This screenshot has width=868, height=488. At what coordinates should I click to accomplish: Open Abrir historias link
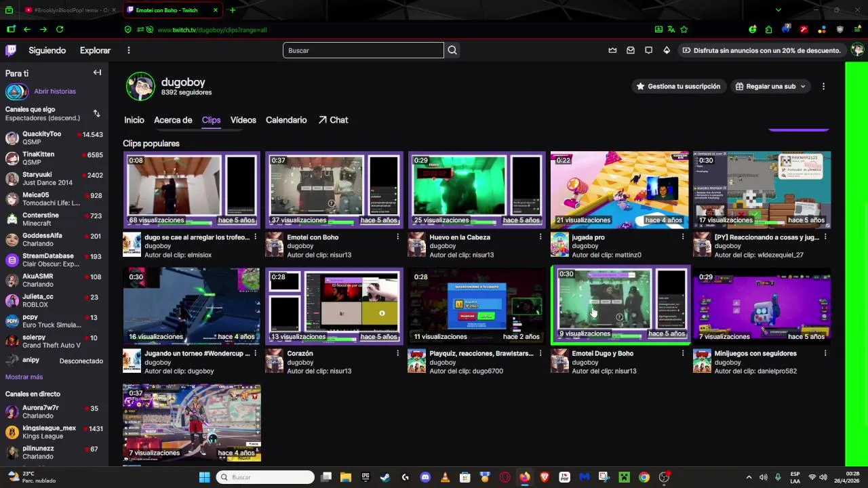(x=55, y=91)
